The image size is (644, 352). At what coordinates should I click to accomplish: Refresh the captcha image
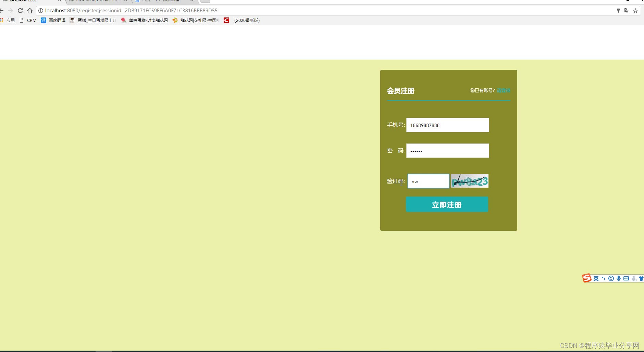point(469,181)
